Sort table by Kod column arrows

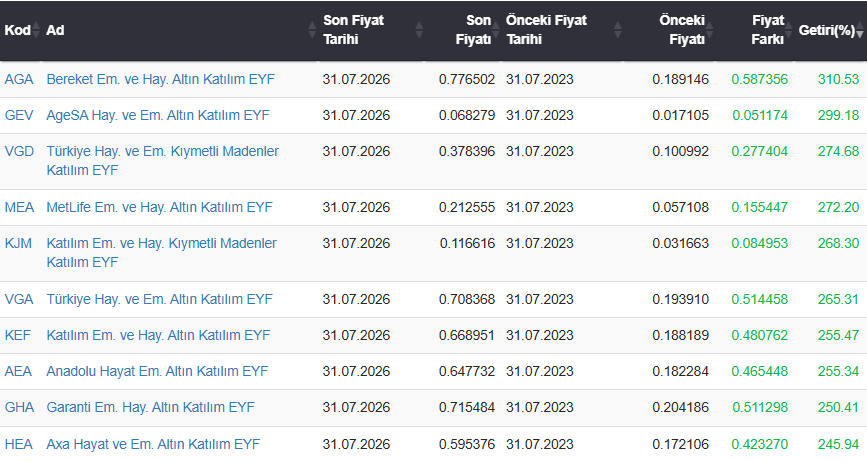click(x=36, y=30)
